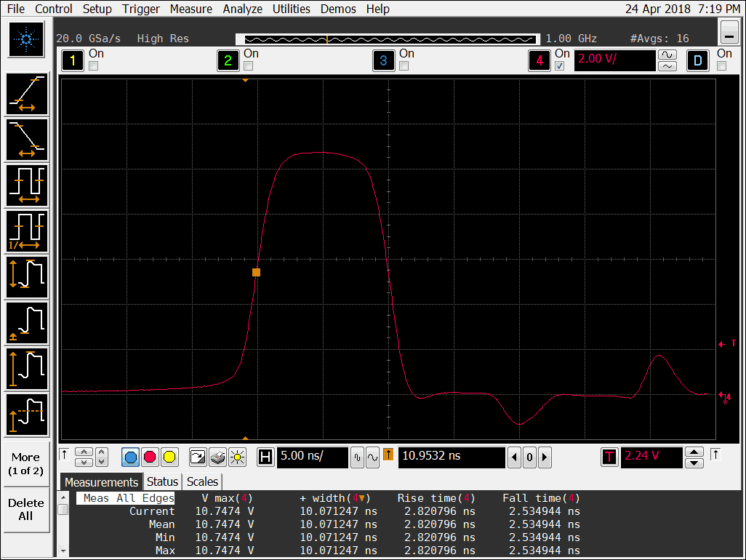Viewport: 746px width, 560px height.
Task: Click the blue Run button
Action: point(130,457)
